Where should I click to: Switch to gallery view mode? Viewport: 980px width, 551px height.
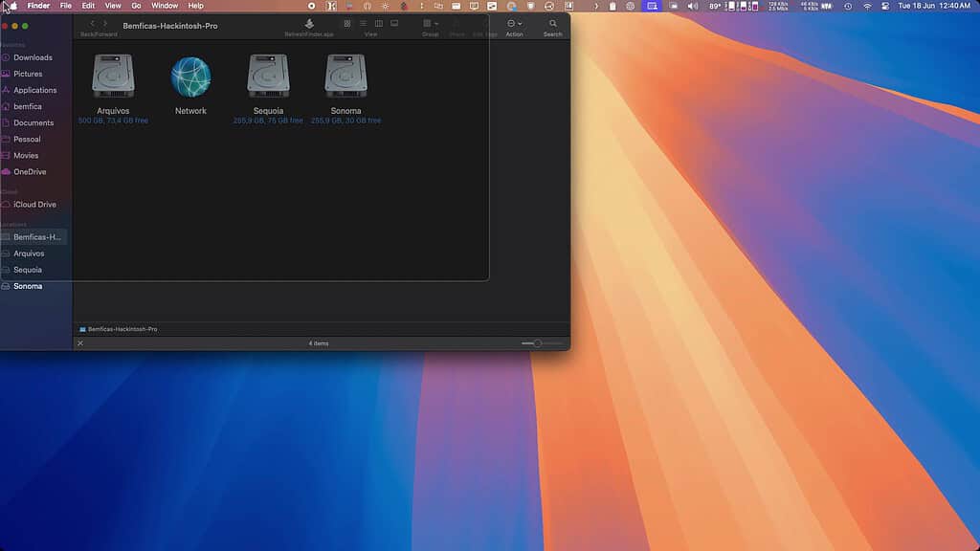point(394,23)
